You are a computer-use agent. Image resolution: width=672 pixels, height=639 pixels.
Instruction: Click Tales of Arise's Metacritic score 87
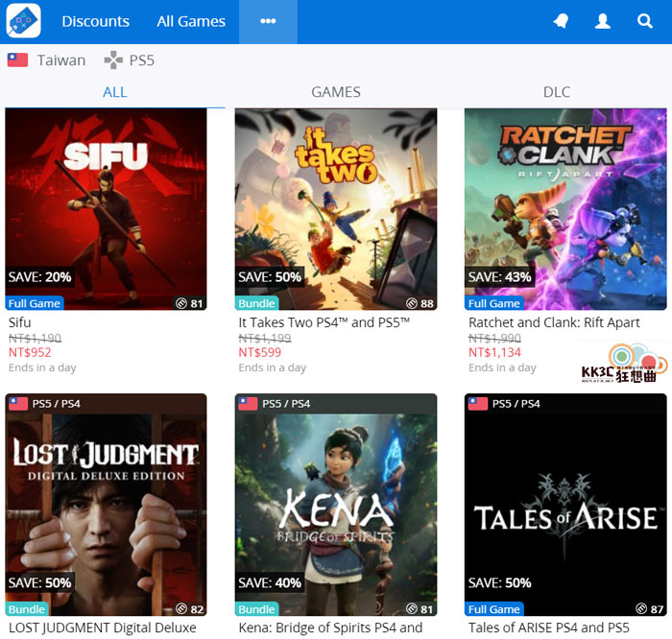[649, 608]
